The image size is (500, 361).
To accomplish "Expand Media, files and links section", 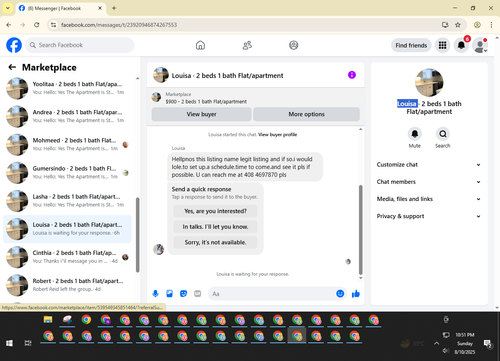I will coord(429,199).
